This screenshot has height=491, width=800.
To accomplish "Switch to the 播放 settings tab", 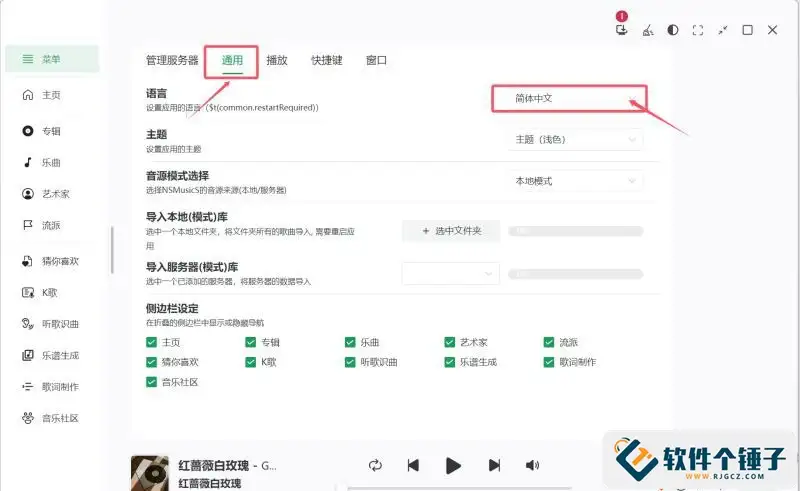I will (277, 60).
